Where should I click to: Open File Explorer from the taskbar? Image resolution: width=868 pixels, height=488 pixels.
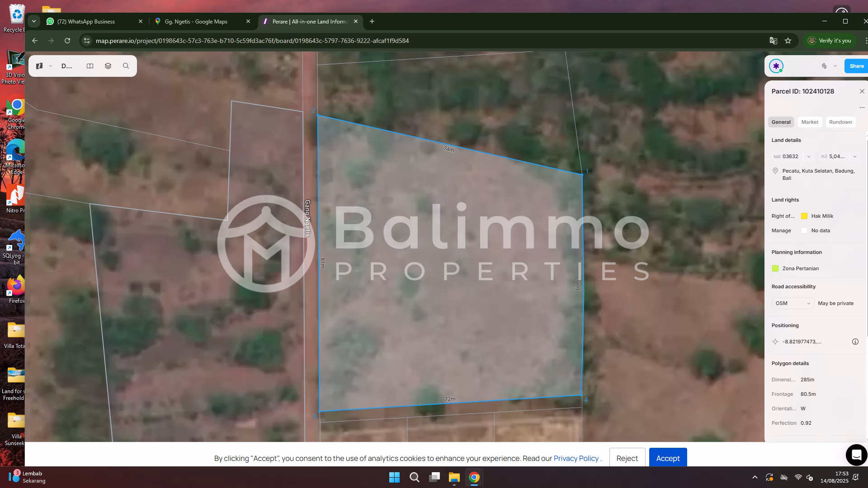coord(454,478)
